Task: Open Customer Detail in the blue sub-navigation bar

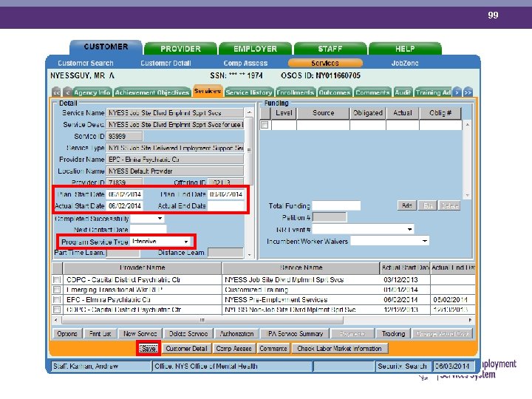Action: [x=166, y=63]
